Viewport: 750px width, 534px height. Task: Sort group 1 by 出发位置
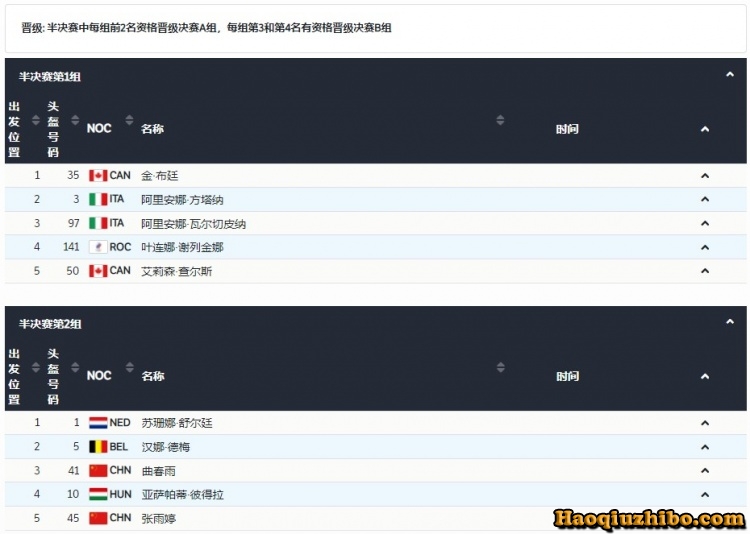point(36,120)
